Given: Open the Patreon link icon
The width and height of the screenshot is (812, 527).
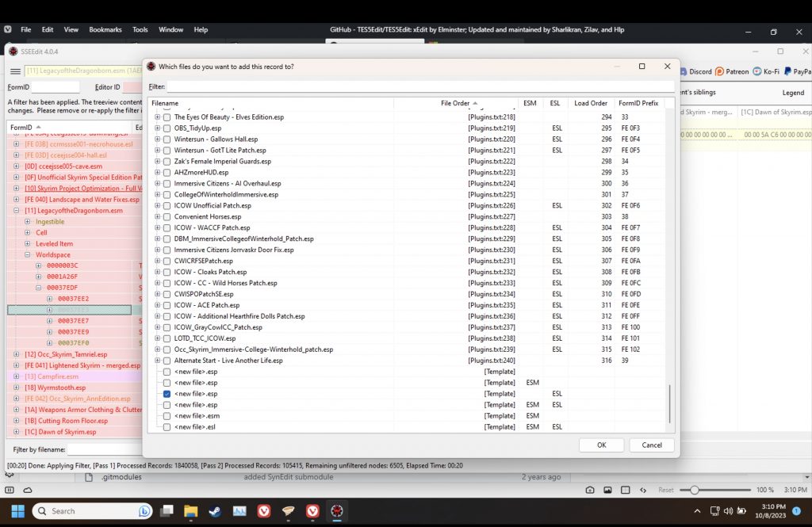Looking at the screenshot, I should click(720, 71).
